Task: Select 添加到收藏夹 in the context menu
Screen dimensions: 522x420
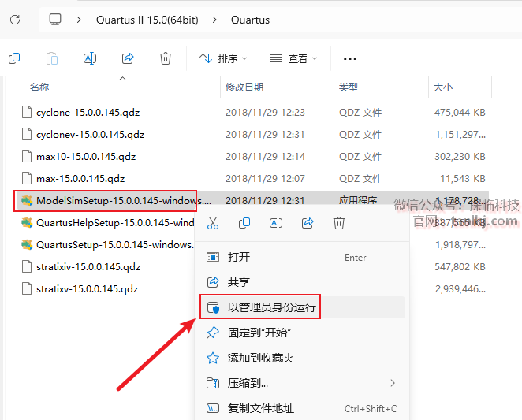Action: [x=302, y=358]
